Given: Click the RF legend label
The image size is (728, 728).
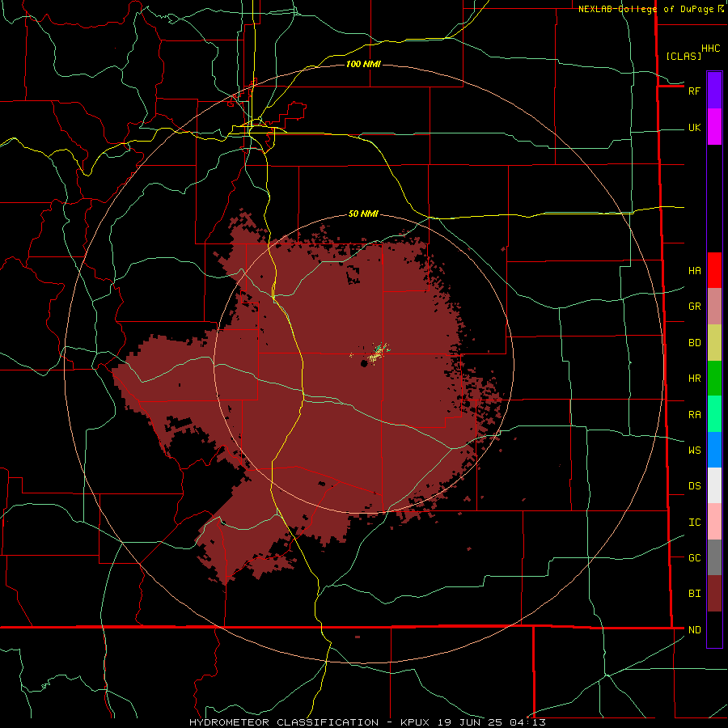Looking at the screenshot, I should (x=694, y=91).
